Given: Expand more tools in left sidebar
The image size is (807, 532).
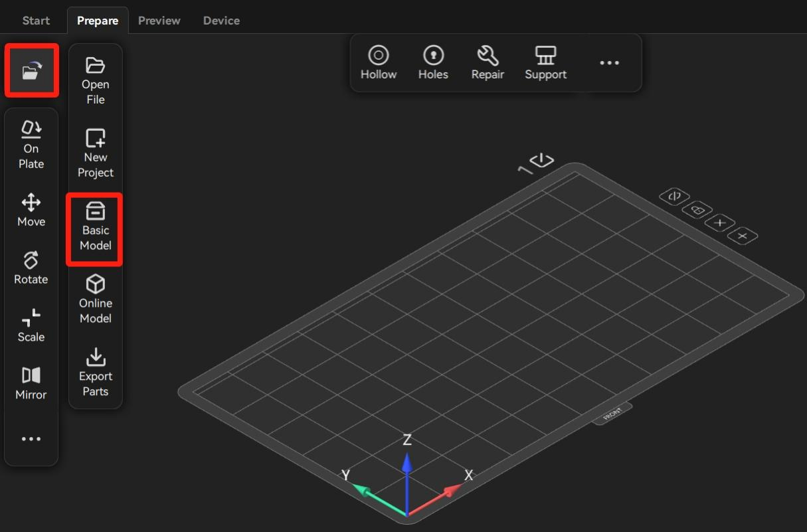Looking at the screenshot, I should 31,439.
